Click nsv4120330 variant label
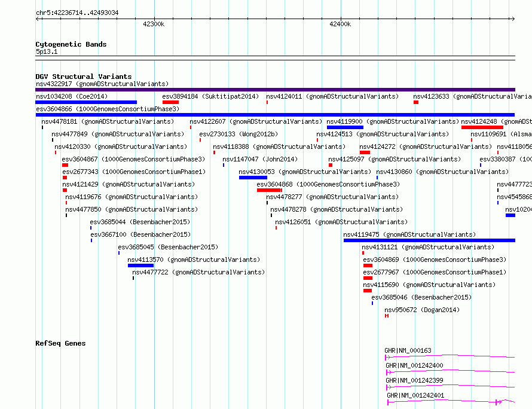 pos(121,146)
